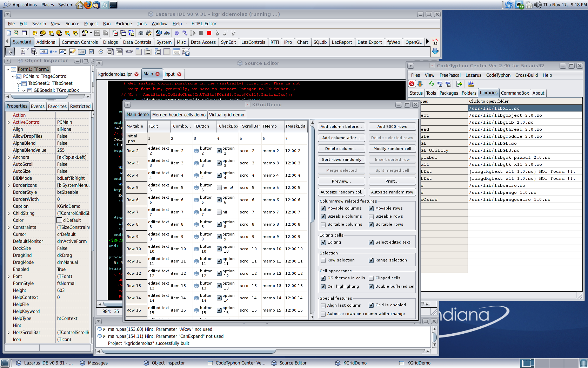
Task: Collapse the TabSheet1: TTabSheet tree node
Action: pos(19,83)
